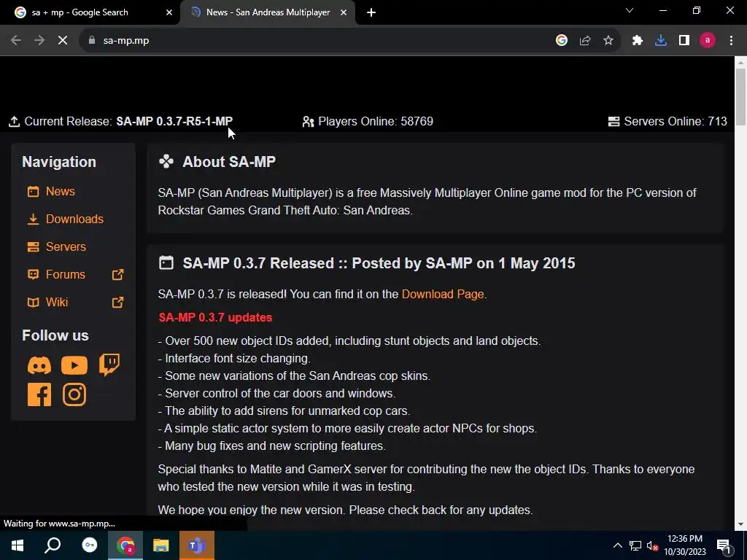The image size is (747, 560).
Task: Open the Chrome profile avatar
Action: pos(708,41)
